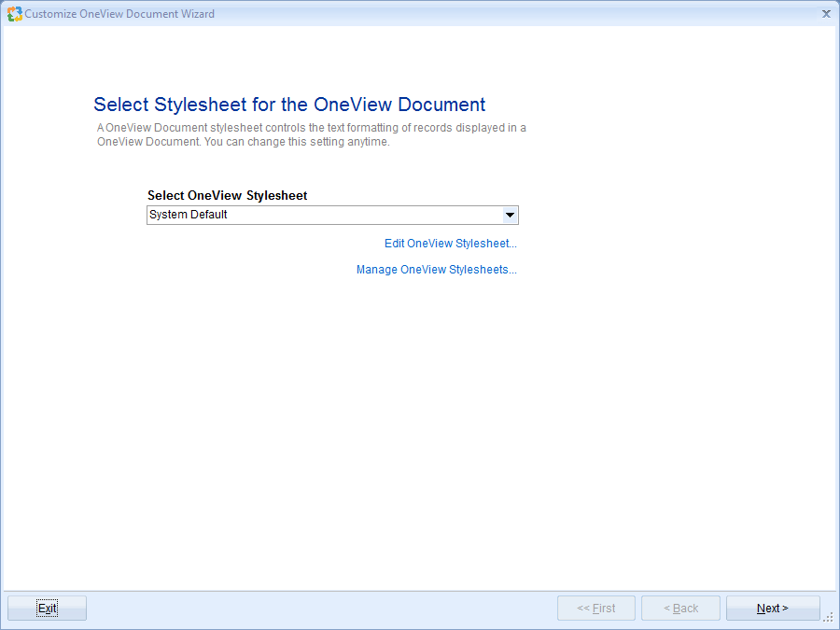Go to the Next wizard step
The image size is (840, 630).
click(773, 608)
